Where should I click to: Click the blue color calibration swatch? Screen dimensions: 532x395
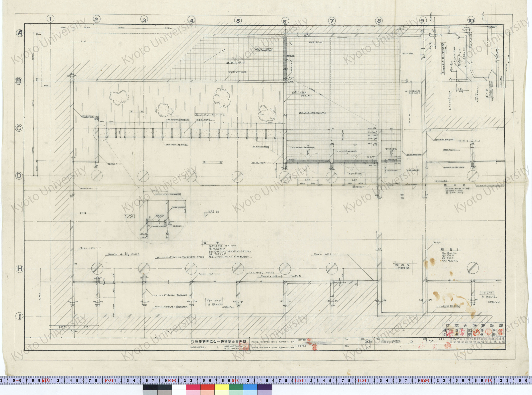click(250, 387)
